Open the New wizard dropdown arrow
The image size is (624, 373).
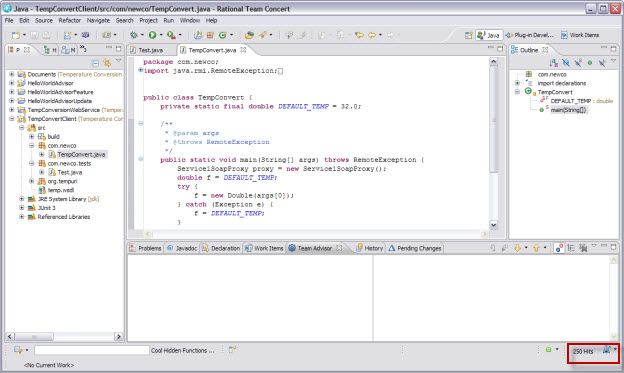(24, 35)
